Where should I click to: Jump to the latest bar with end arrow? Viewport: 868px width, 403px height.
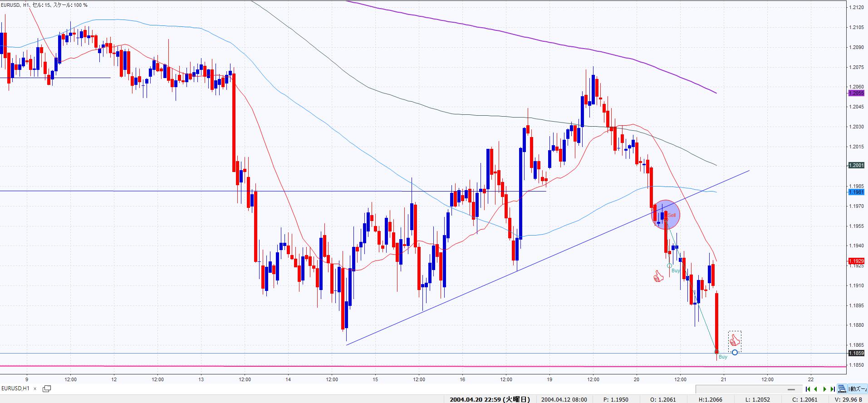tap(833, 389)
